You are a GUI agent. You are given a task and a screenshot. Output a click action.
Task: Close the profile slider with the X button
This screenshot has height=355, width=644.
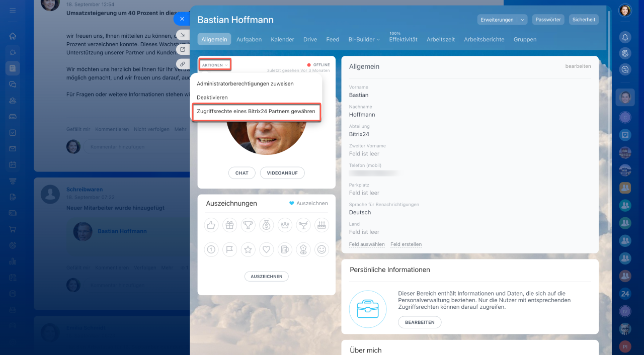(x=182, y=19)
